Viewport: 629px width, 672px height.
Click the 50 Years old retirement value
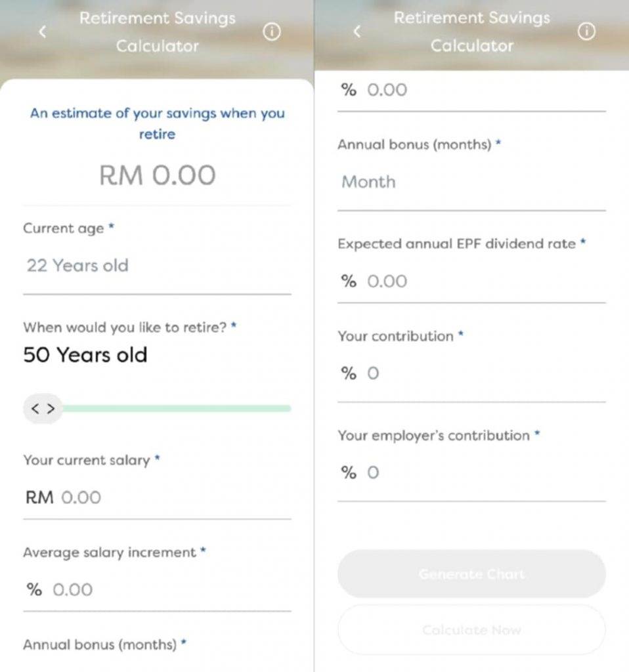pyautogui.click(x=85, y=355)
